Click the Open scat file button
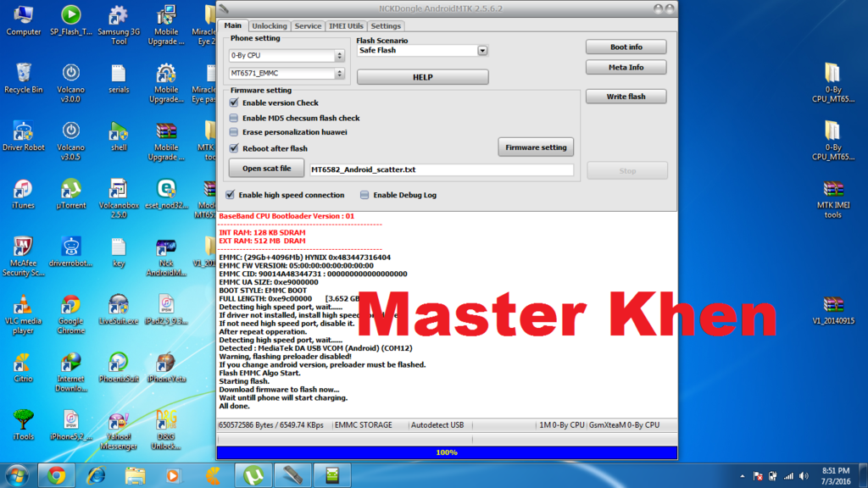 click(266, 169)
